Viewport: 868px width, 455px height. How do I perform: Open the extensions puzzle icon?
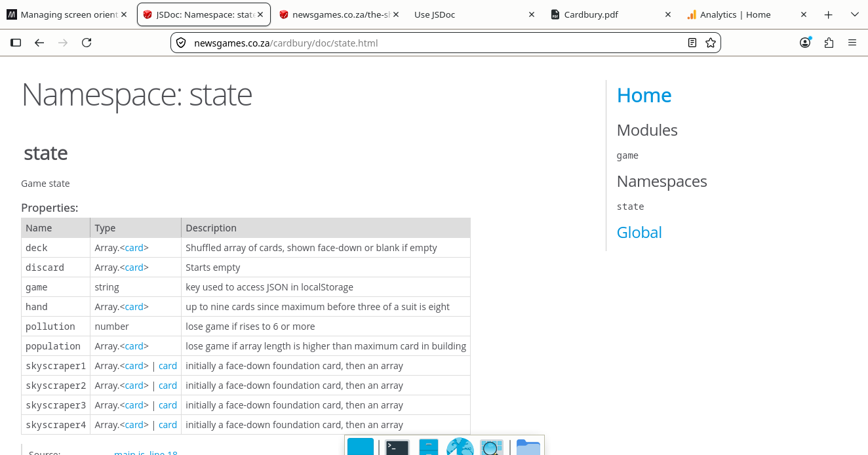[829, 43]
